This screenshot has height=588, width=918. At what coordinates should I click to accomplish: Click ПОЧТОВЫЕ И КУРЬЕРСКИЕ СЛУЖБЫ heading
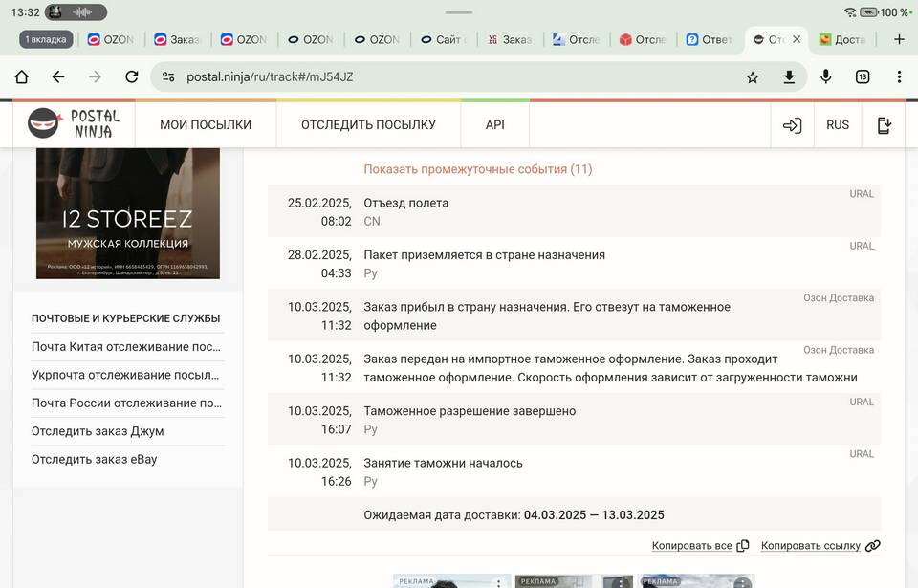pyautogui.click(x=126, y=318)
